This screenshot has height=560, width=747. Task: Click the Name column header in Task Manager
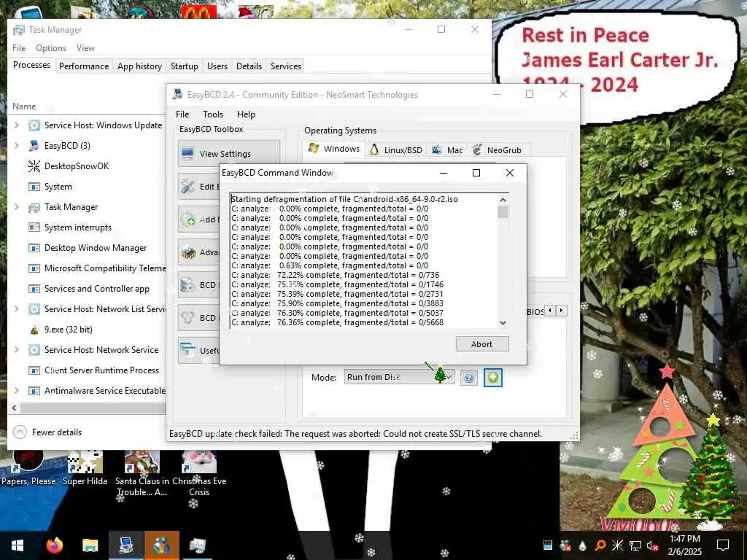[24, 106]
